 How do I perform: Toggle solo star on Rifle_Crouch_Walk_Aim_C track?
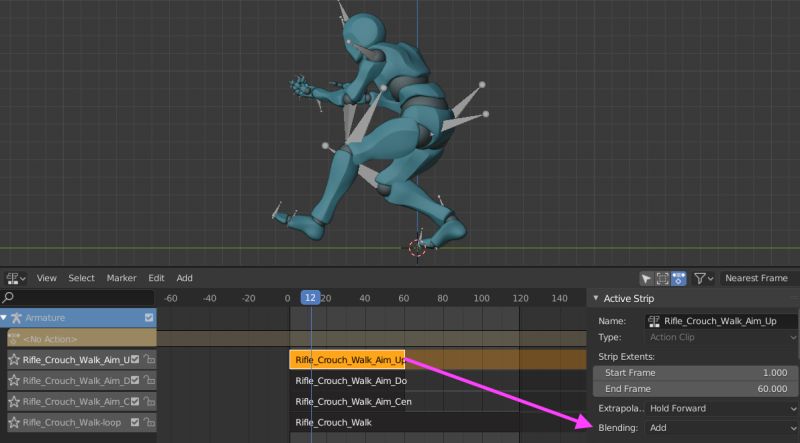14,402
